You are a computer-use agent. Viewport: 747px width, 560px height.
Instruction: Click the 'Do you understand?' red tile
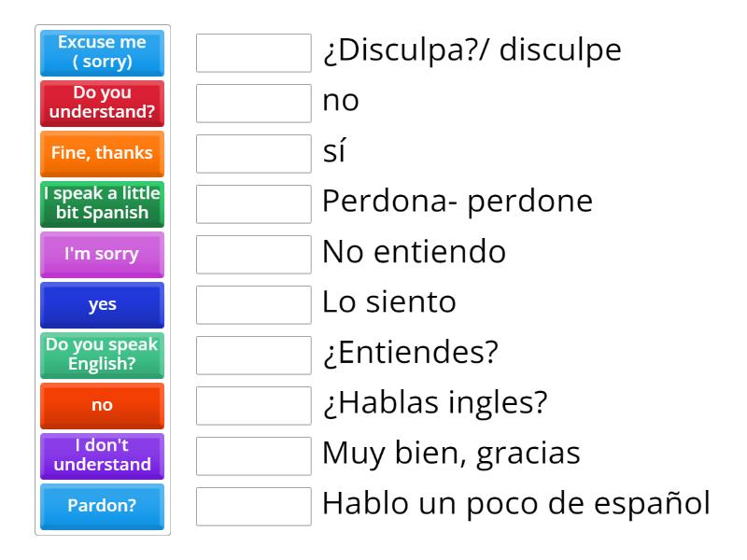pos(102,104)
